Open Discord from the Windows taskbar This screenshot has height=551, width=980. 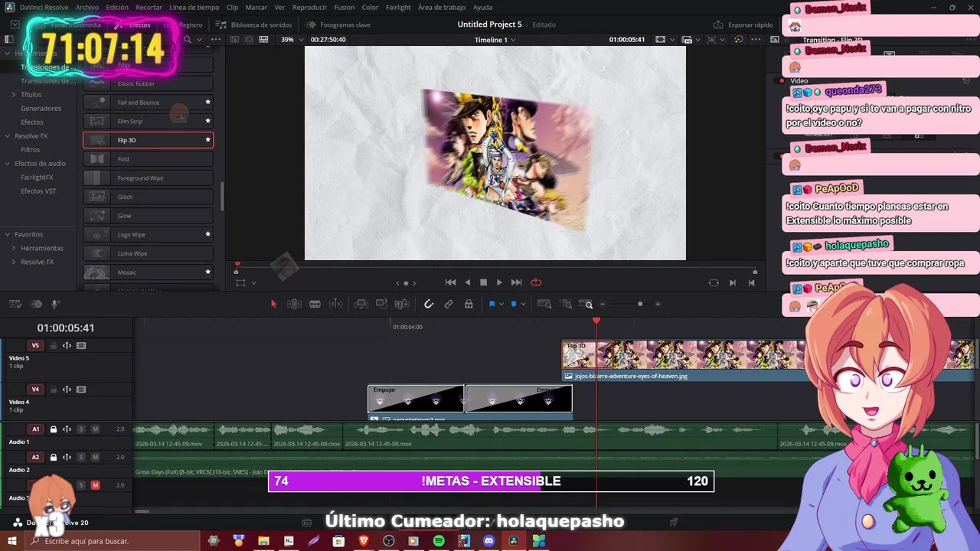click(x=488, y=541)
